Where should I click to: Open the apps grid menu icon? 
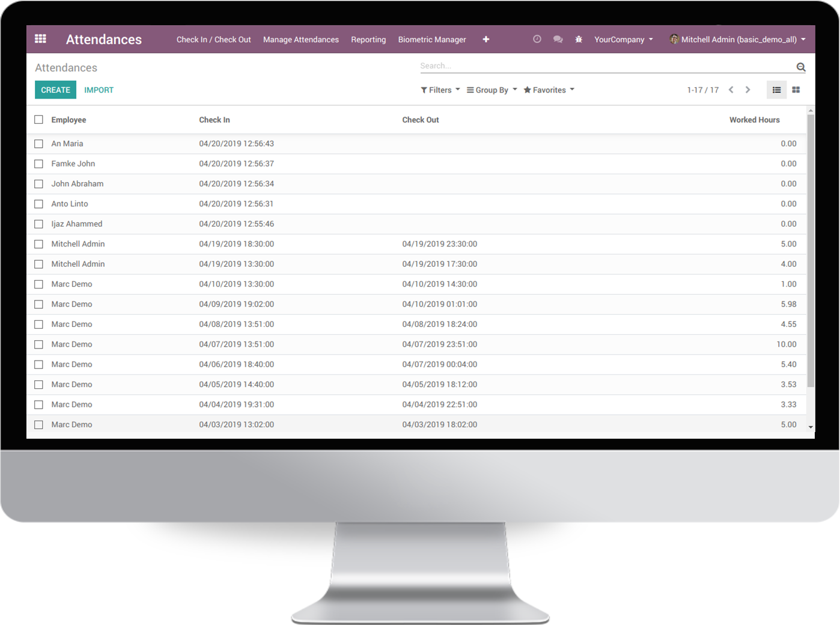point(40,39)
